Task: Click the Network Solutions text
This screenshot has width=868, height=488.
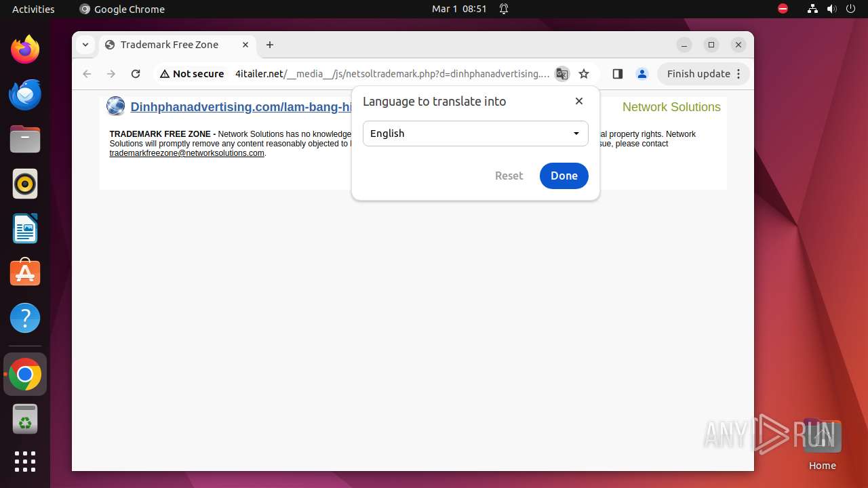Action: pyautogui.click(x=671, y=107)
